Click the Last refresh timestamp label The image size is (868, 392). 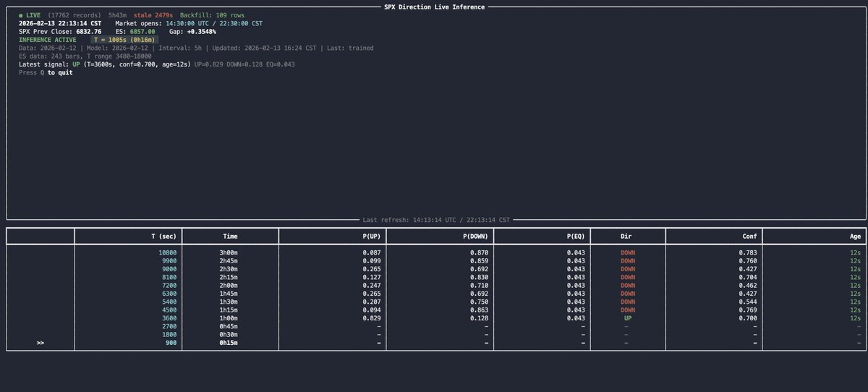pos(436,219)
